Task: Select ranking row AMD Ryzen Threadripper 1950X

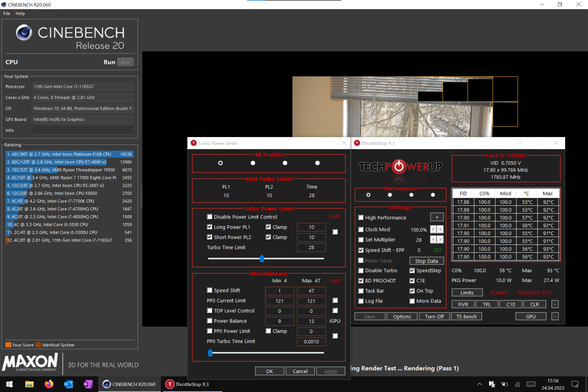Action: pyautogui.click(x=69, y=170)
